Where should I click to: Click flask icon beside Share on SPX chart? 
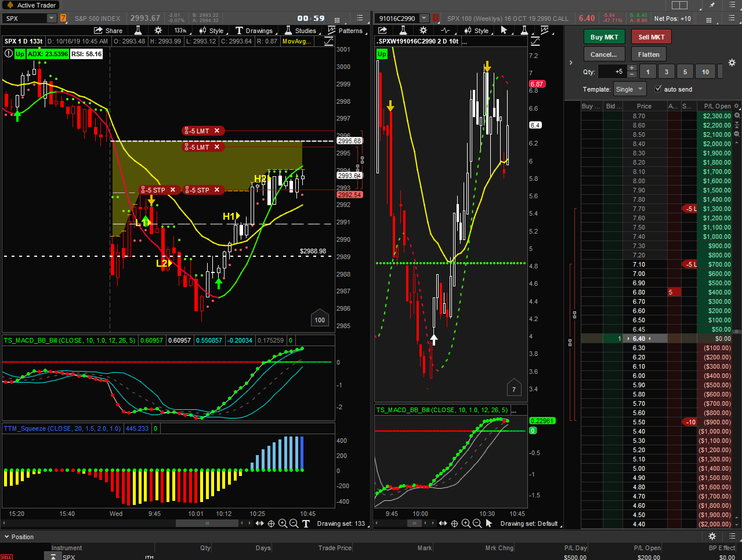[x=138, y=30]
